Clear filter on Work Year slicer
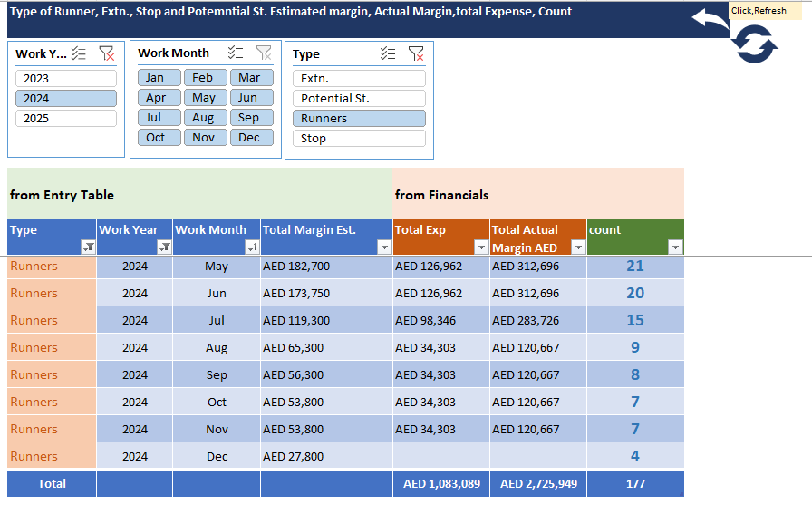This screenshot has height=524, width=812. pyautogui.click(x=107, y=53)
